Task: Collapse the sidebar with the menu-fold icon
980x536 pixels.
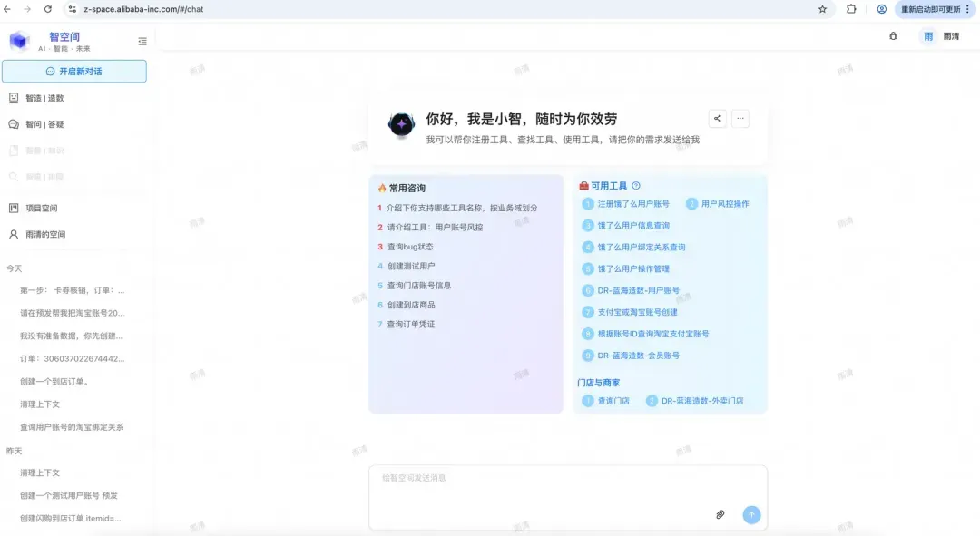Action: pyautogui.click(x=142, y=41)
